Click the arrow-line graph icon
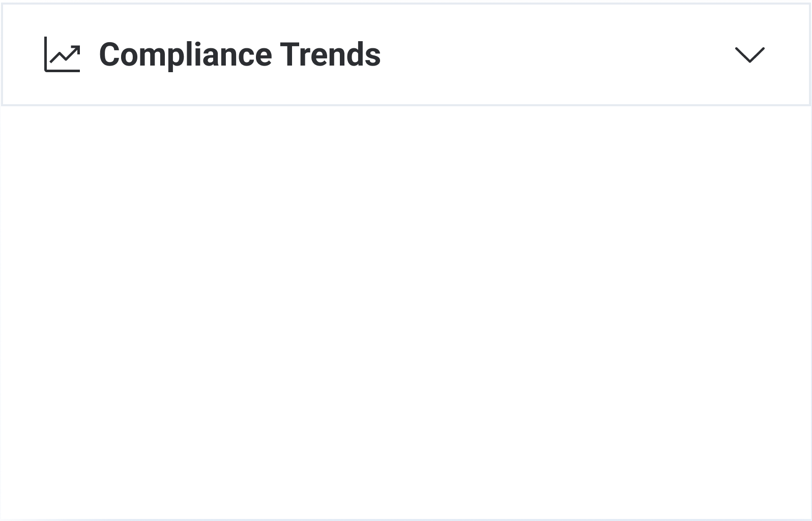 (62, 54)
